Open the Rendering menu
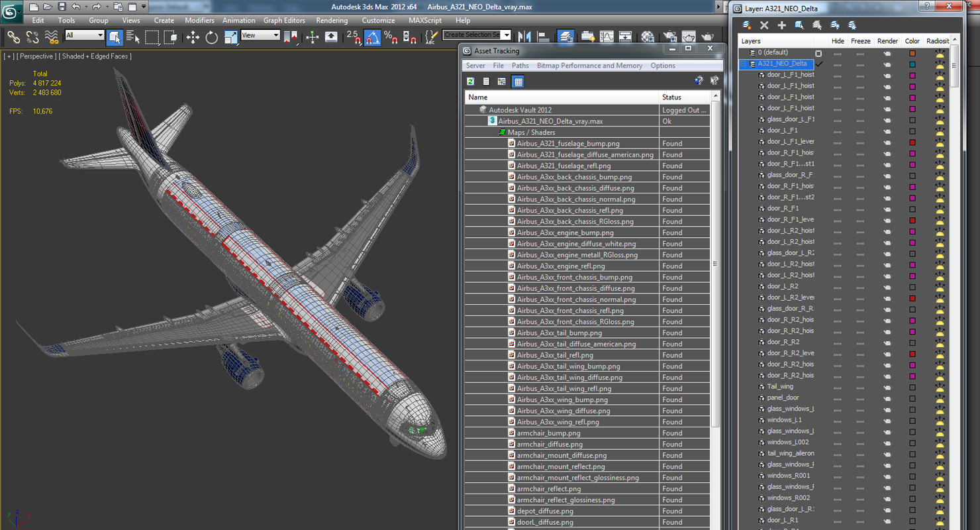 coord(332,21)
